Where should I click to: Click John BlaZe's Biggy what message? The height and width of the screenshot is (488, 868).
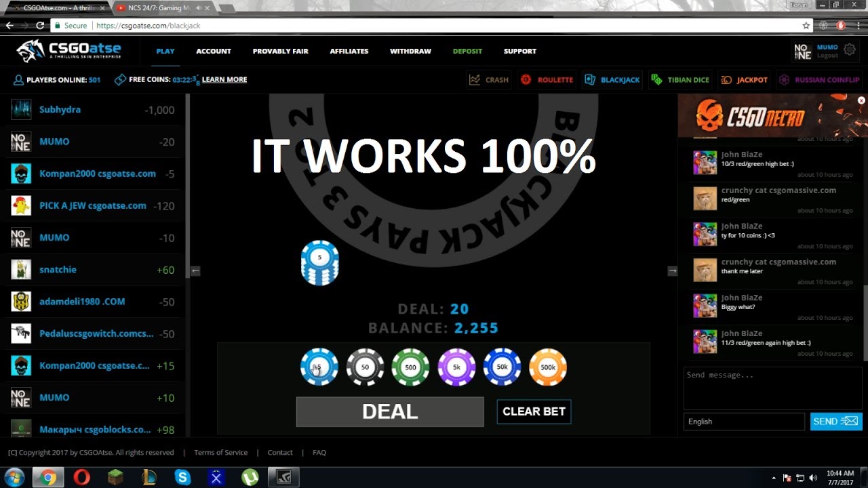tap(738, 307)
